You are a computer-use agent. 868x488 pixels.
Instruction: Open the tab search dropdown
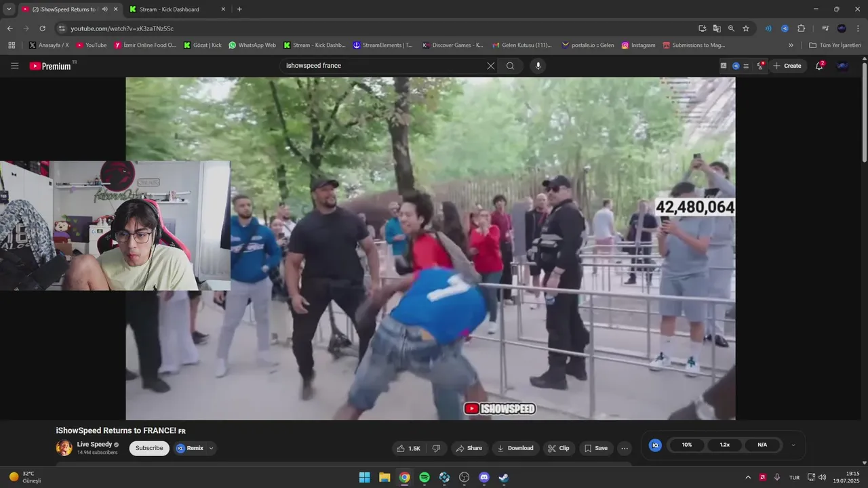click(x=9, y=9)
